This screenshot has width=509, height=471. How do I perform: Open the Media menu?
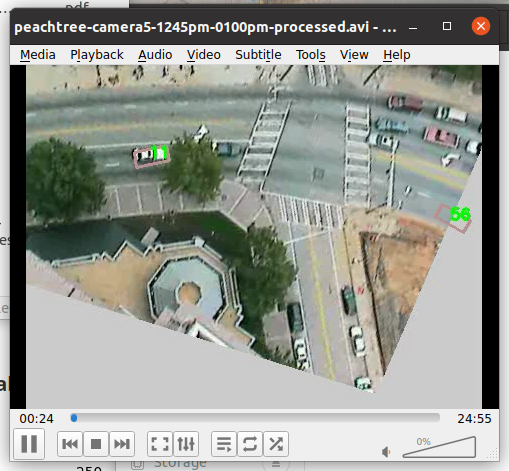[38, 55]
